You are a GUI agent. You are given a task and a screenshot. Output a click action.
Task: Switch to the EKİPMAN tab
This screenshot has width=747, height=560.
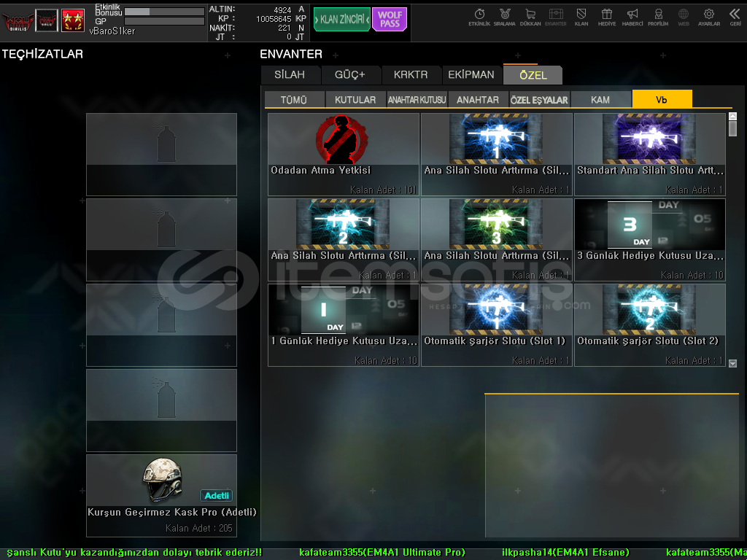point(471,75)
